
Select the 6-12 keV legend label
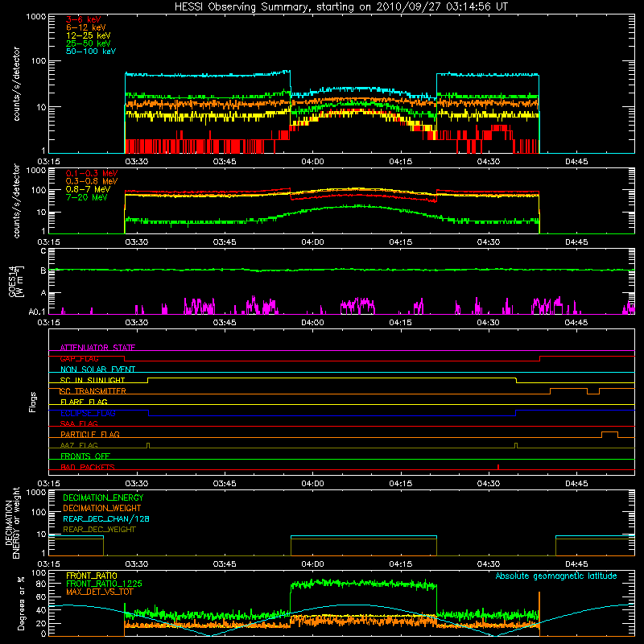(x=86, y=27)
